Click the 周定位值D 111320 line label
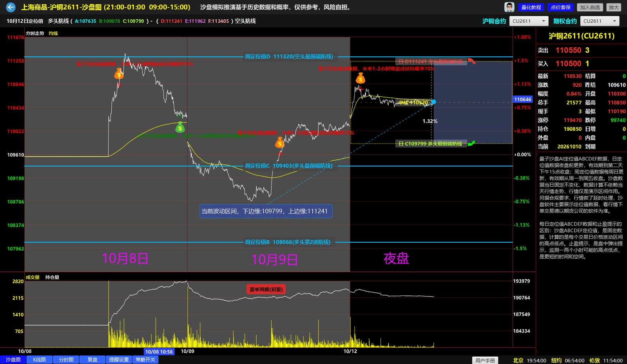627x364 pixels. (289, 57)
